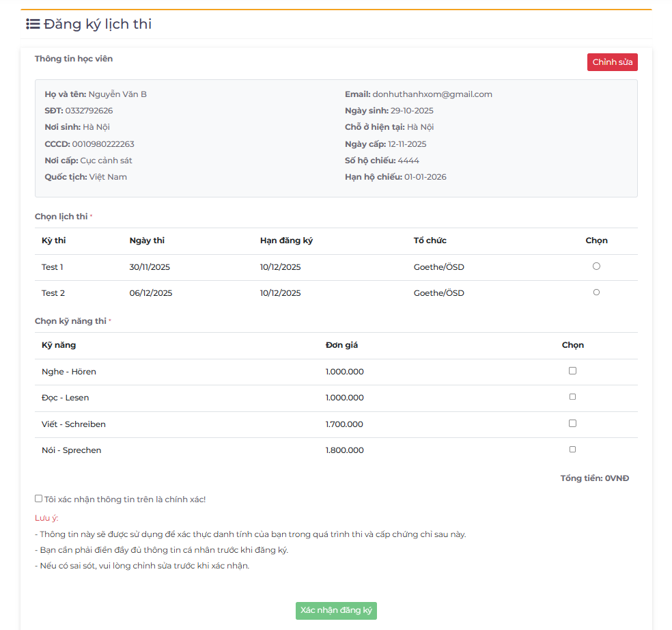Screen dimensions: 672x630
Task: Click the Đơn giá column header
Action: (341, 345)
